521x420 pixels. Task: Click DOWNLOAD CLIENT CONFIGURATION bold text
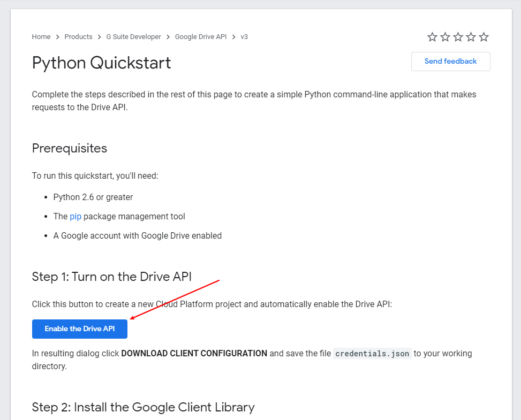tap(194, 354)
